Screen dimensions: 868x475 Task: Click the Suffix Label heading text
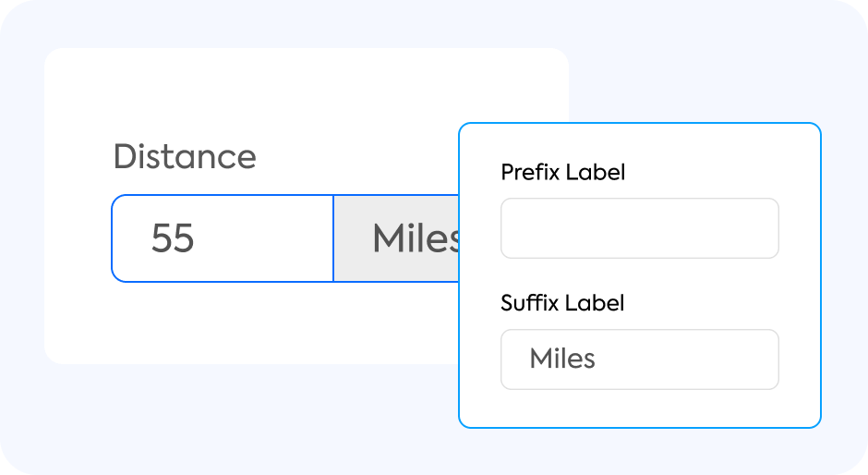pos(562,303)
